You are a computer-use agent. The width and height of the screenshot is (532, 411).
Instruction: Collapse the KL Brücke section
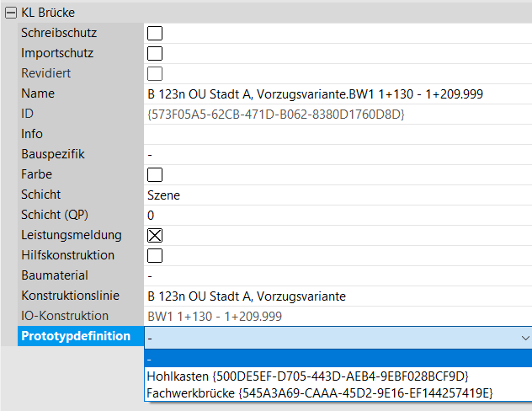[x=10, y=13]
